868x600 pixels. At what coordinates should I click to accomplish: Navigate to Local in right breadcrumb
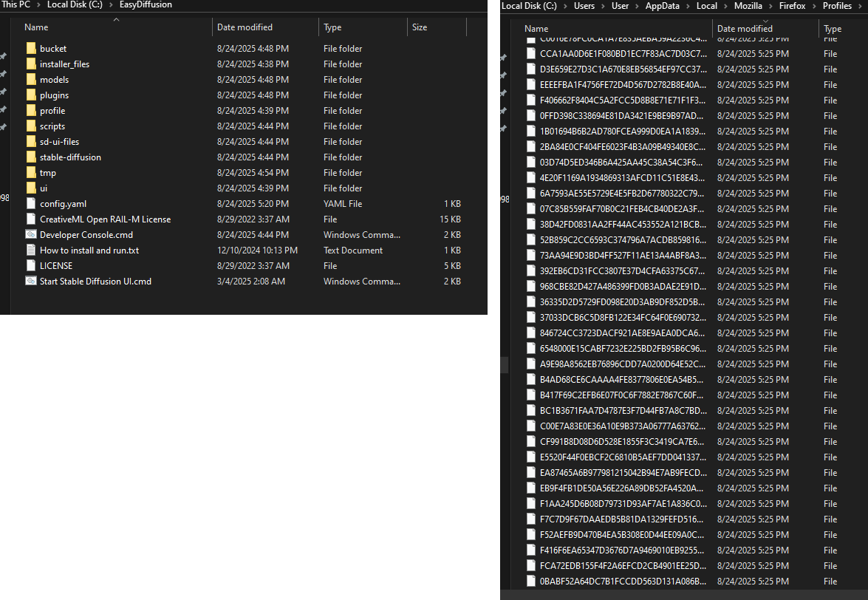click(x=706, y=5)
